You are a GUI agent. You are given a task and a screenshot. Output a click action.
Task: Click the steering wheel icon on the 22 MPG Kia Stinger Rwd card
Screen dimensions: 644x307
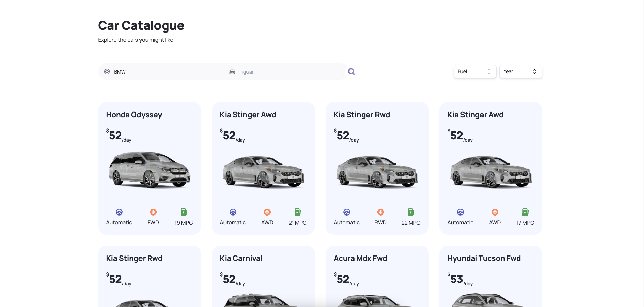pos(347,212)
